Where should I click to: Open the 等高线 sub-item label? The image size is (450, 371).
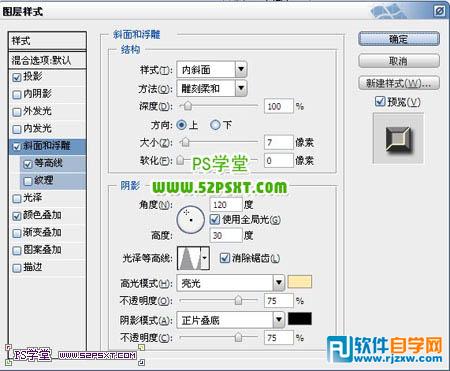[x=48, y=163]
